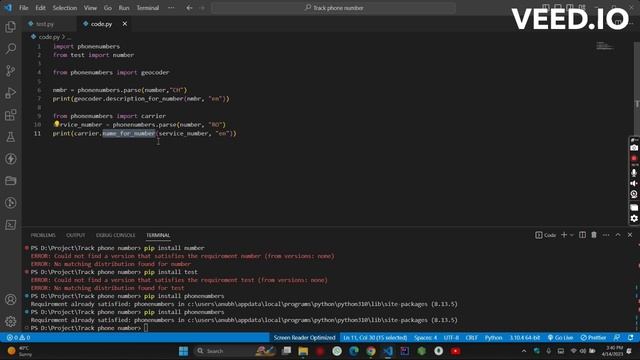Open Edge browser from the taskbar
This screenshot has width=640, height=360.
click(x=353, y=351)
